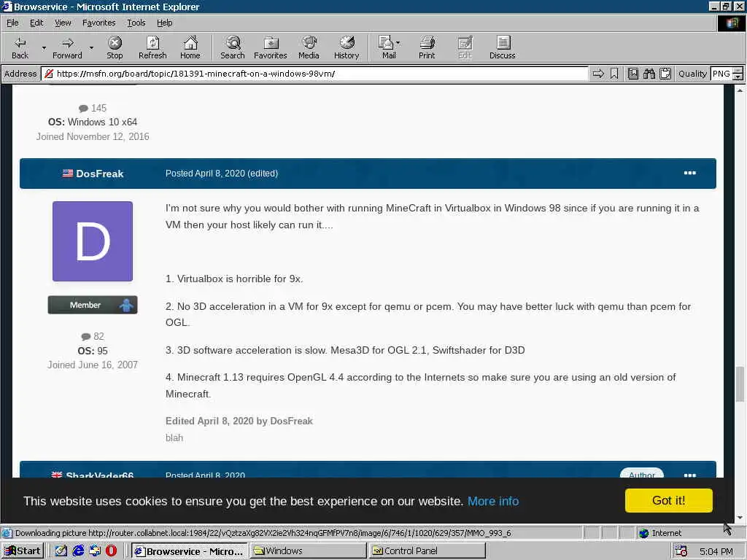
Task: Open the View menu
Action: 63,23
